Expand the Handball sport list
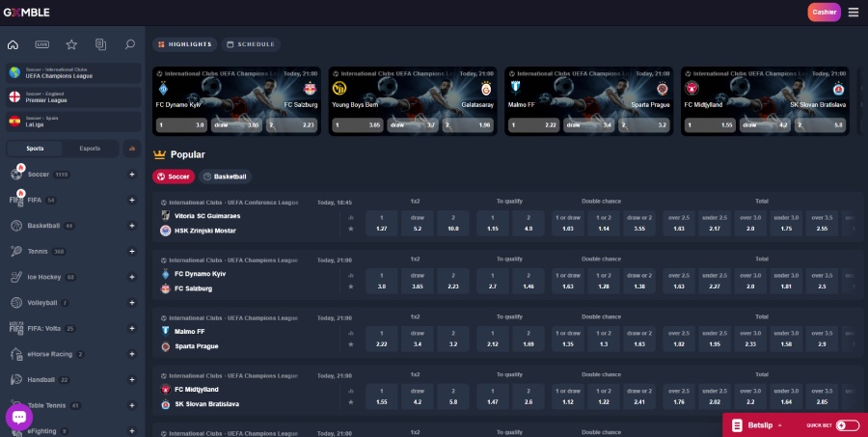The width and height of the screenshot is (868, 437). click(132, 380)
